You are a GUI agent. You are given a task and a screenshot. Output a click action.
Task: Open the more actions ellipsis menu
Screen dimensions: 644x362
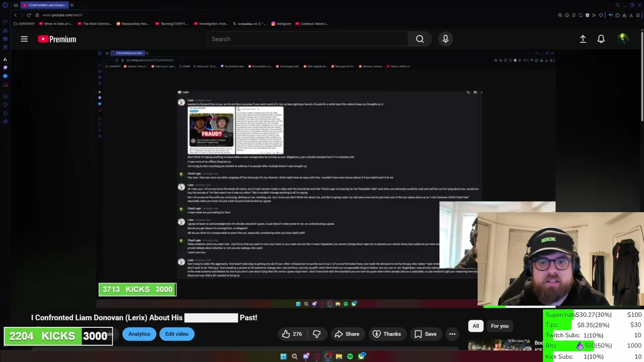(x=452, y=334)
